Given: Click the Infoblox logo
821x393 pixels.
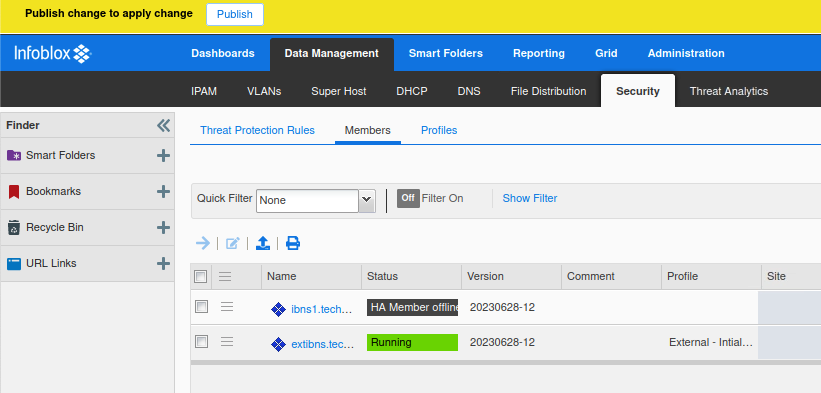Looking at the screenshot, I should pyautogui.click(x=53, y=53).
